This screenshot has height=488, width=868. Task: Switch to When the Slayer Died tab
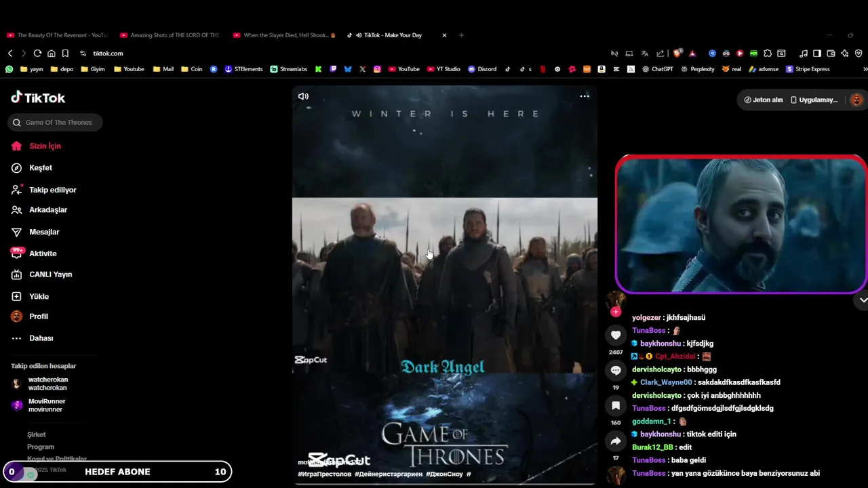[x=283, y=35]
